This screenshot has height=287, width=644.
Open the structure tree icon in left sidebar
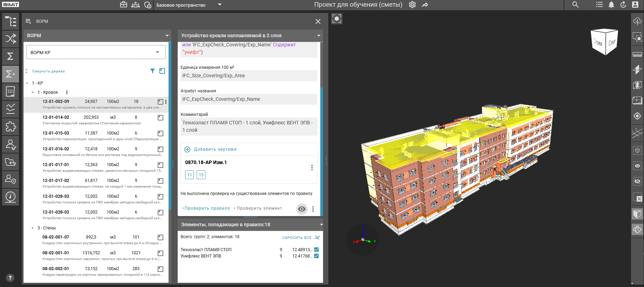[x=11, y=21]
